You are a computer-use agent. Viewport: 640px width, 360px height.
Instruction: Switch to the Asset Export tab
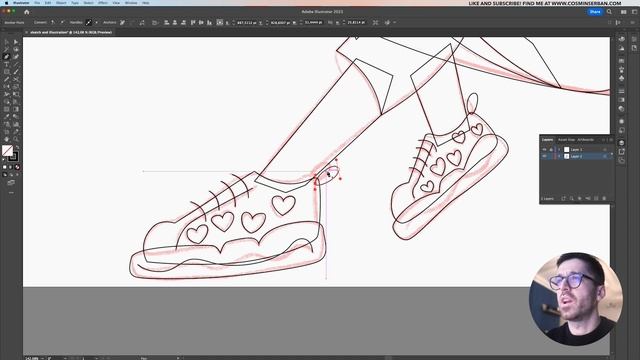coord(566,140)
